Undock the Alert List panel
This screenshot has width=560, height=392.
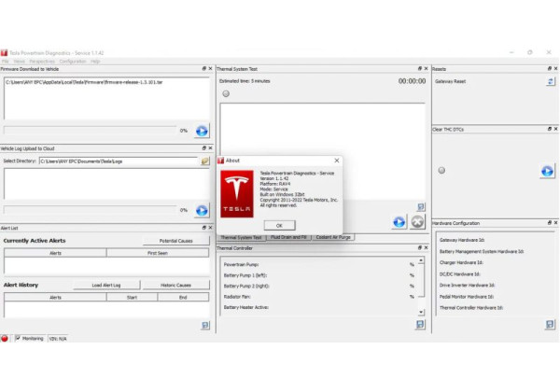point(203,227)
